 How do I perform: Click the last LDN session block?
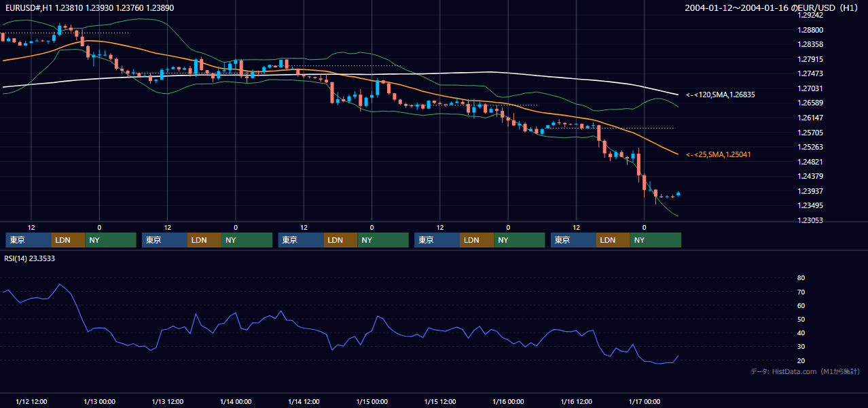pos(613,240)
